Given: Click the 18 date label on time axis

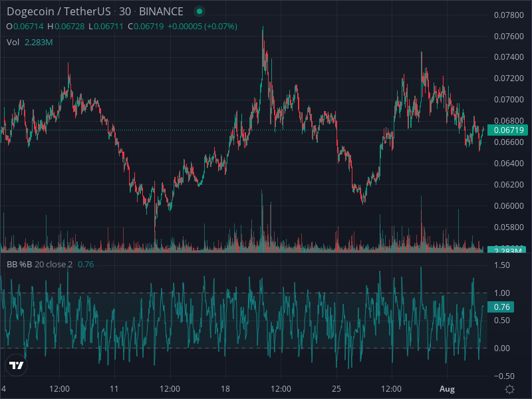Looking at the screenshot, I should (225, 389).
